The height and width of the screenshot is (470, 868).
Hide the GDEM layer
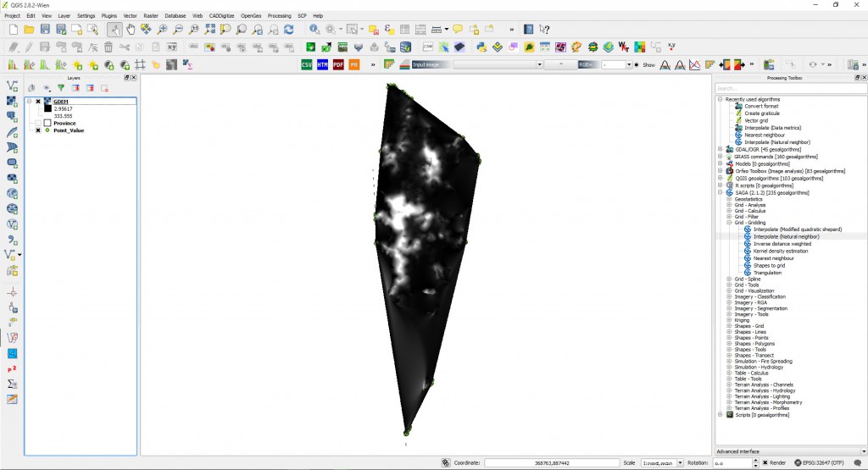coord(38,102)
